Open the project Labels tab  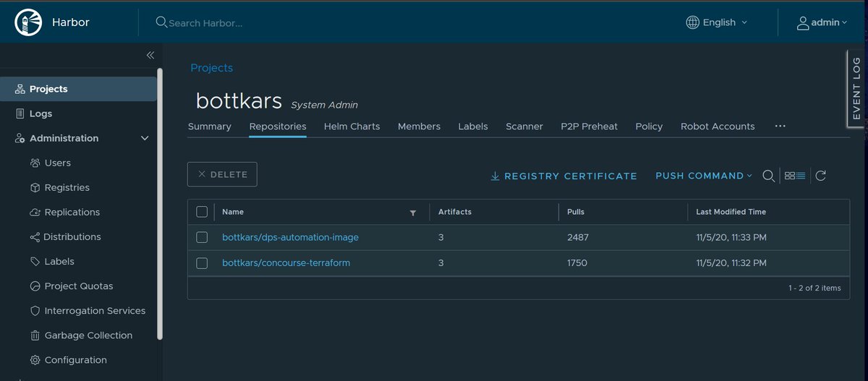point(473,126)
